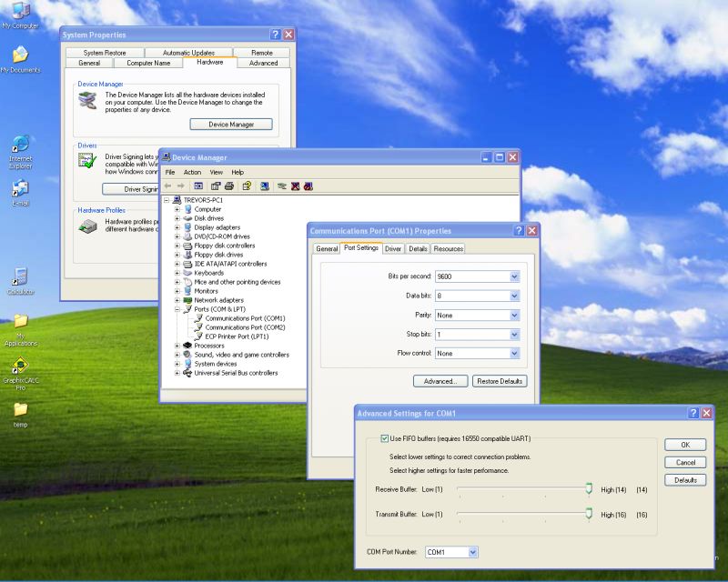The image size is (728, 582).
Task: Select the My Documents desktop icon
Action: pos(20,59)
